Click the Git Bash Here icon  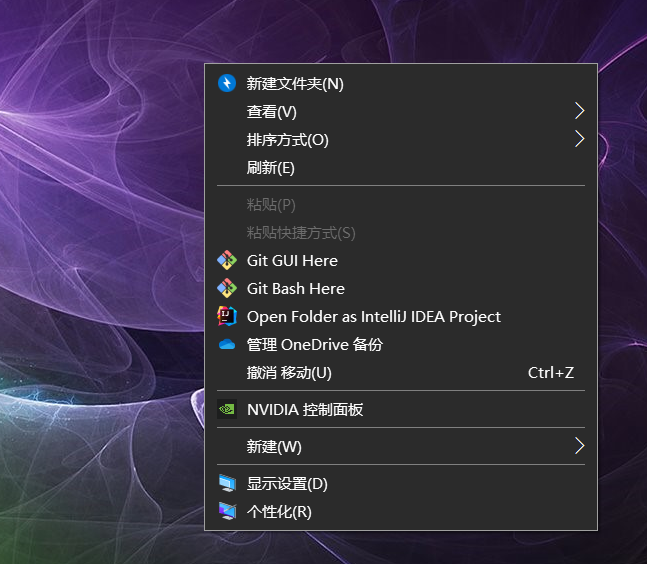227,288
